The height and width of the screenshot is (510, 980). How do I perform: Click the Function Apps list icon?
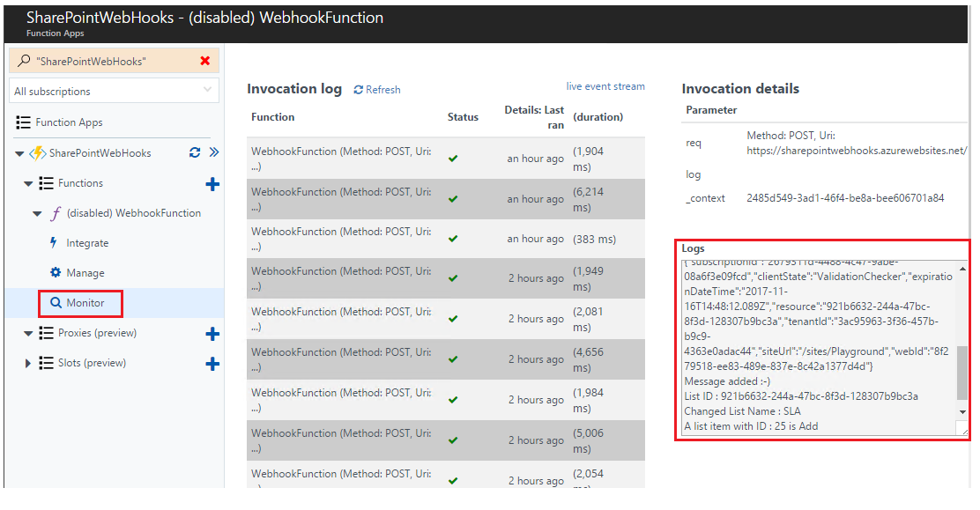click(23, 122)
